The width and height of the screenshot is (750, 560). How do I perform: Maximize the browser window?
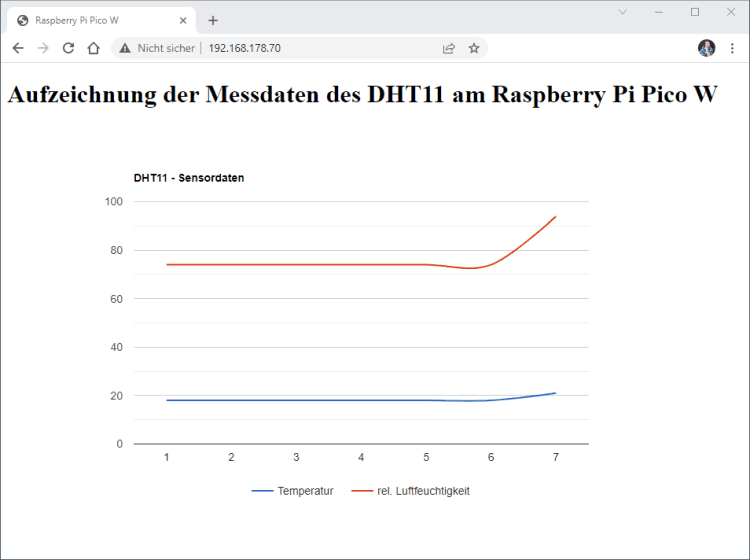click(695, 12)
